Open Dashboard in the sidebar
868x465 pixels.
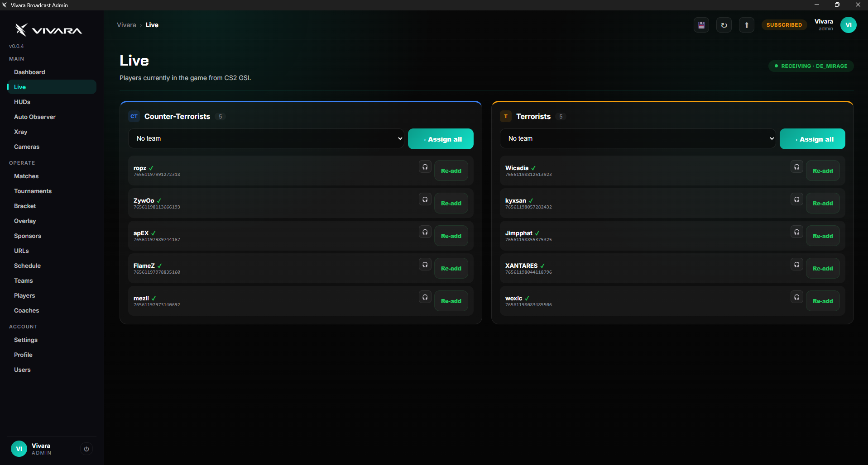(52, 72)
